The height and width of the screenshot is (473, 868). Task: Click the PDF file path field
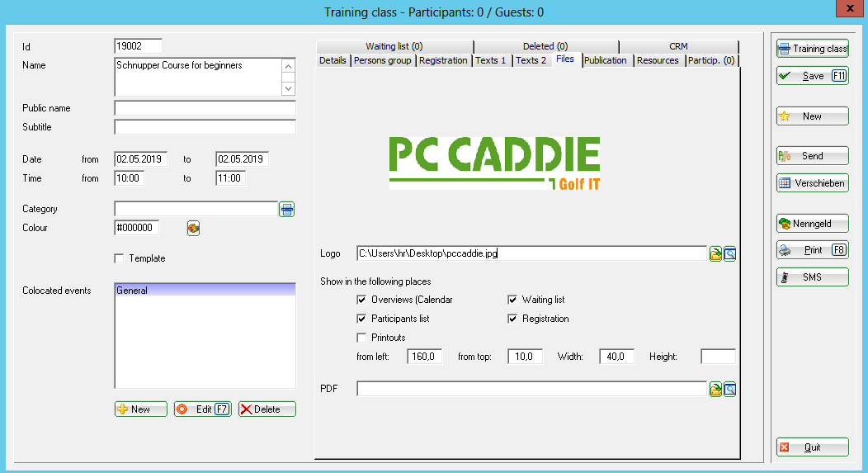click(x=531, y=389)
